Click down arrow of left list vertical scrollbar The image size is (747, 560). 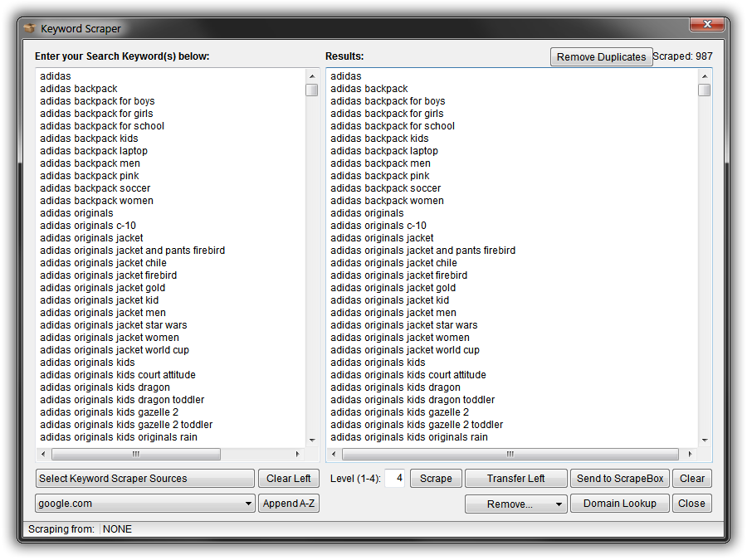312,440
